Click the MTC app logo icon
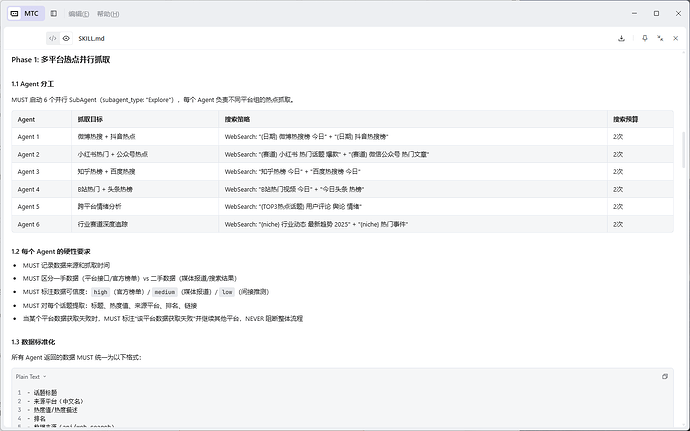This screenshot has height=431, width=690. click(15, 14)
